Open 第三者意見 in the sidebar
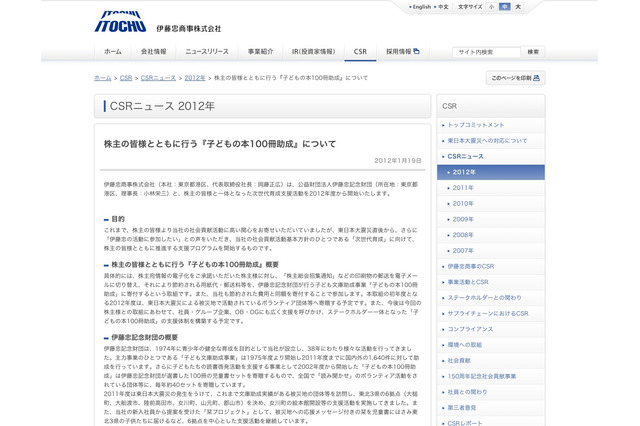Screen dimensions: 640x426 (x=491, y=408)
